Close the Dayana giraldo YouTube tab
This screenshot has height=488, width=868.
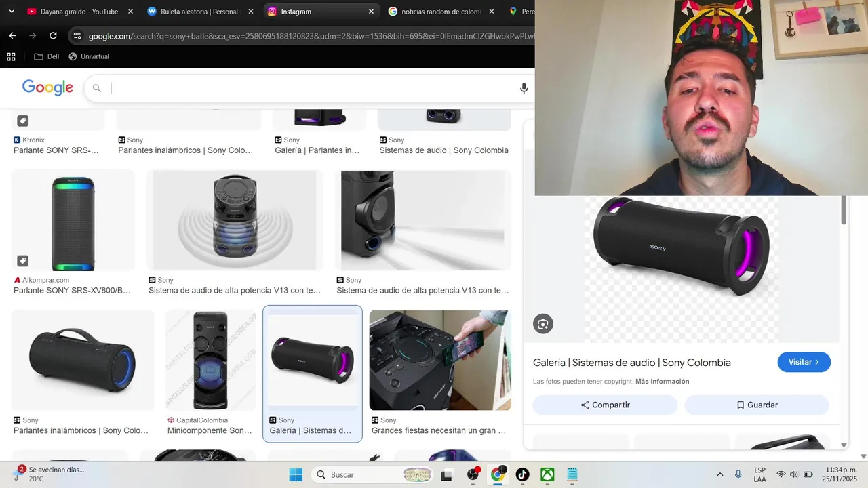[x=130, y=12]
